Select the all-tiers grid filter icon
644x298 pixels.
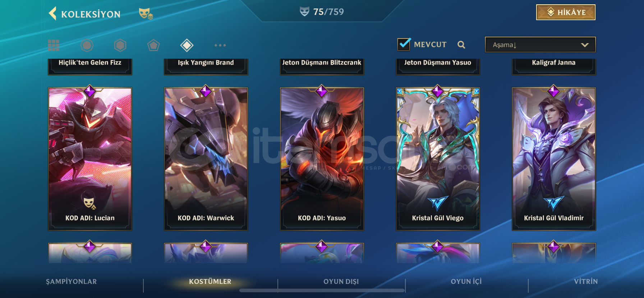[x=54, y=45]
